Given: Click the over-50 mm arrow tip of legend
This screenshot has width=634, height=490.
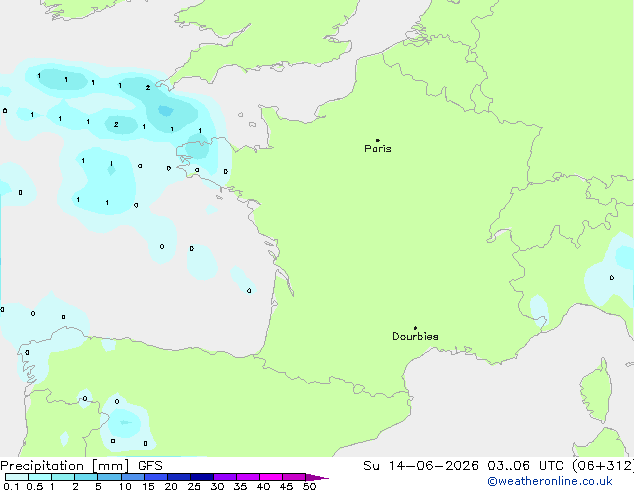Looking at the screenshot, I should 317,477.
